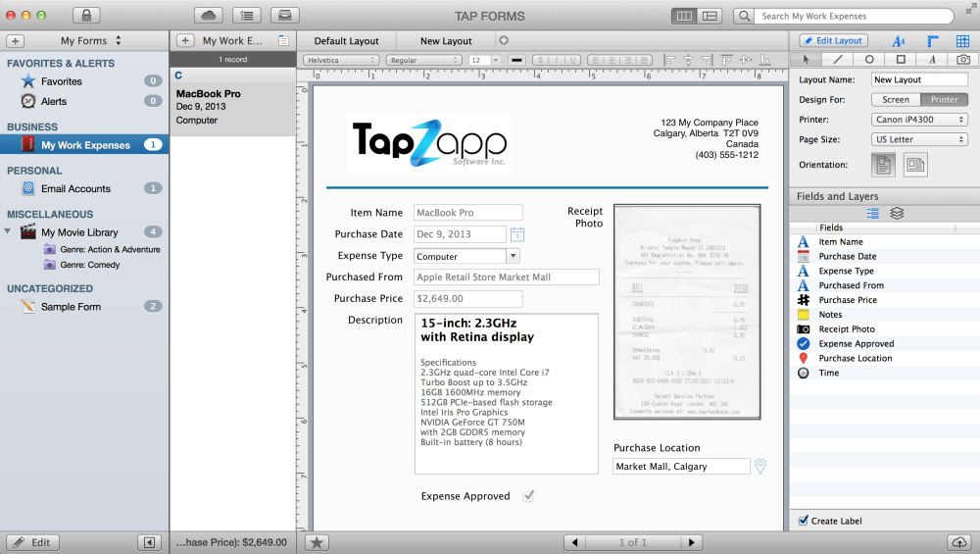Open the font style inspector icon
This screenshot has width=980, height=554.
[899, 41]
